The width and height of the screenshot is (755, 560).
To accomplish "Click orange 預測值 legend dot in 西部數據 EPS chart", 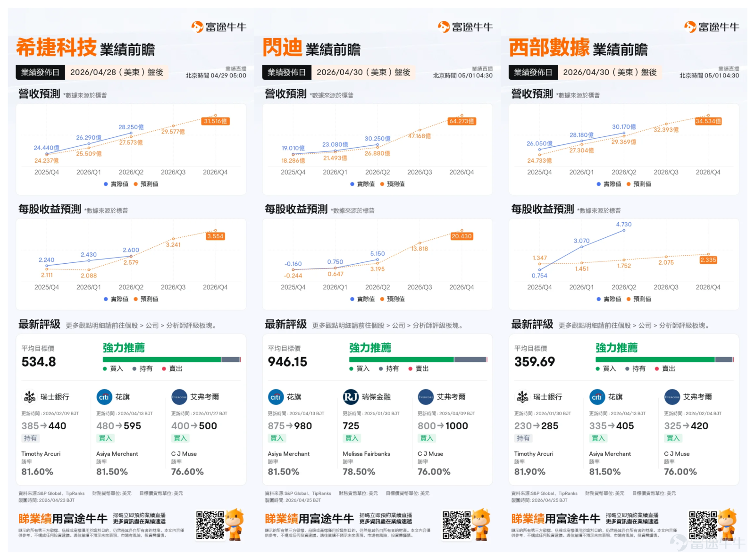I will click(x=629, y=299).
